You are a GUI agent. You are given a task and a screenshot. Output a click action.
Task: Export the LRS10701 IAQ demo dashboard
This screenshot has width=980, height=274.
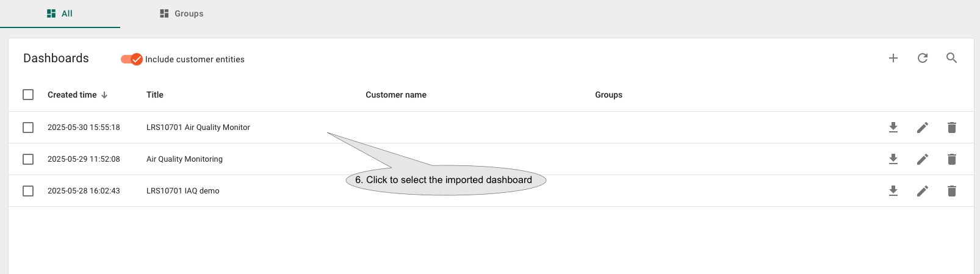pyautogui.click(x=893, y=191)
